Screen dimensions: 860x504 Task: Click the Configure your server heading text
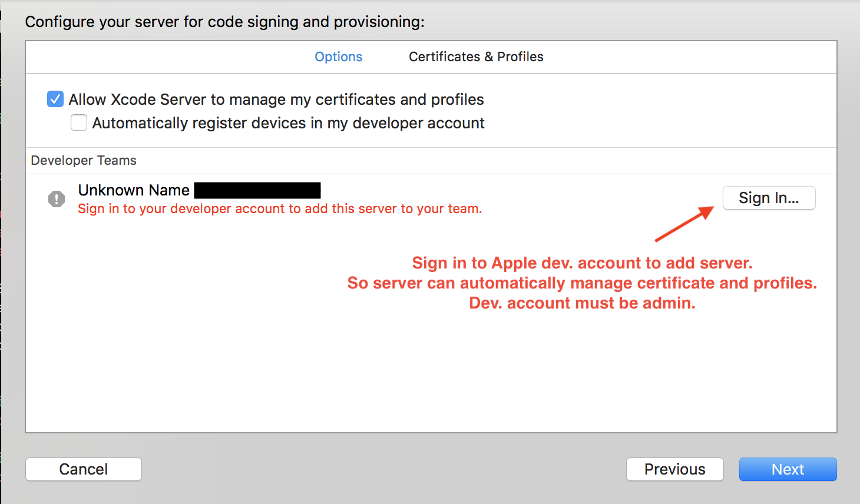[224, 22]
